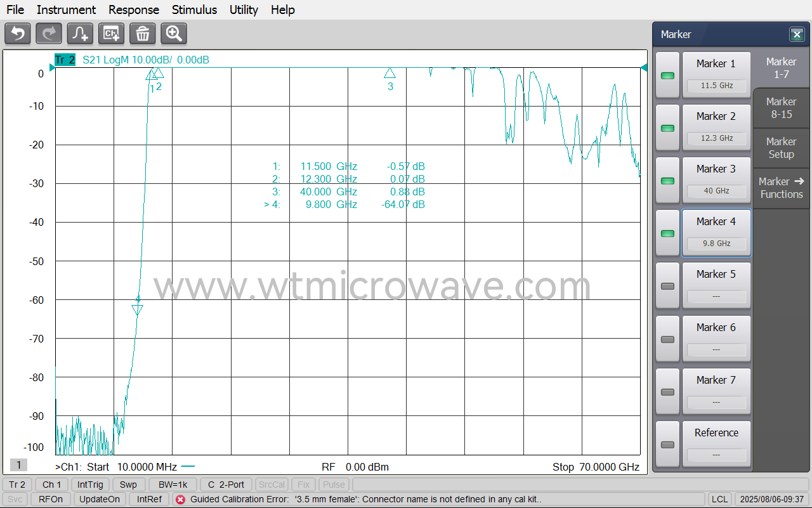Click the Undo icon in the toolbar

[17, 33]
